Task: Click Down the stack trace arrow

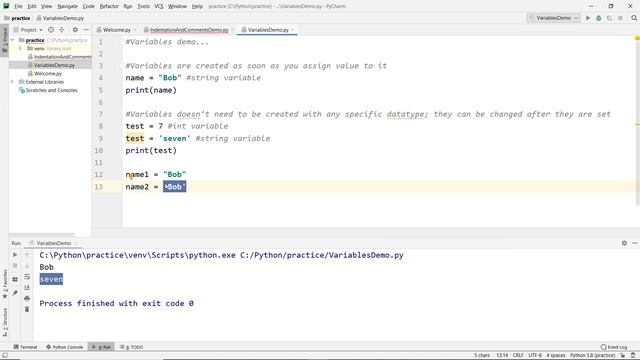Action: (27, 266)
